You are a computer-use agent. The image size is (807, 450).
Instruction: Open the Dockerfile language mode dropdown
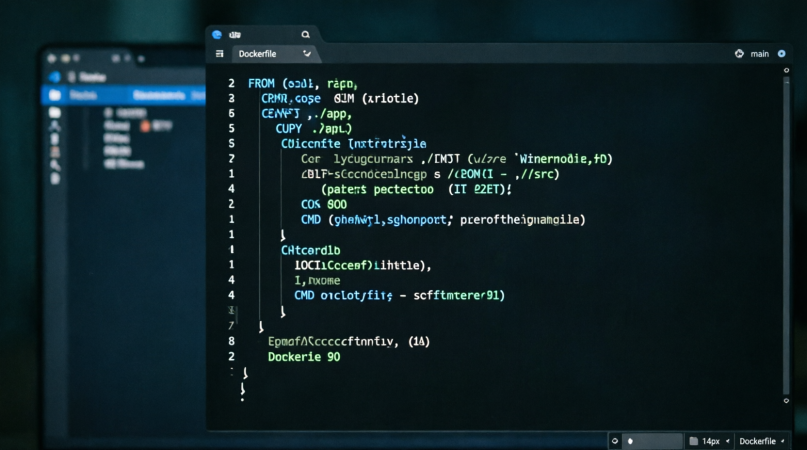[762, 441]
